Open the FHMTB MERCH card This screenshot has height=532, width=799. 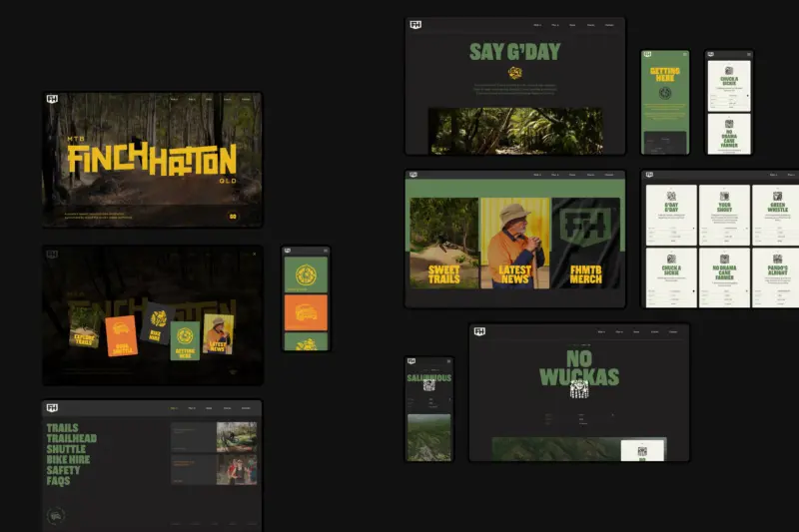(x=586, y=243)
